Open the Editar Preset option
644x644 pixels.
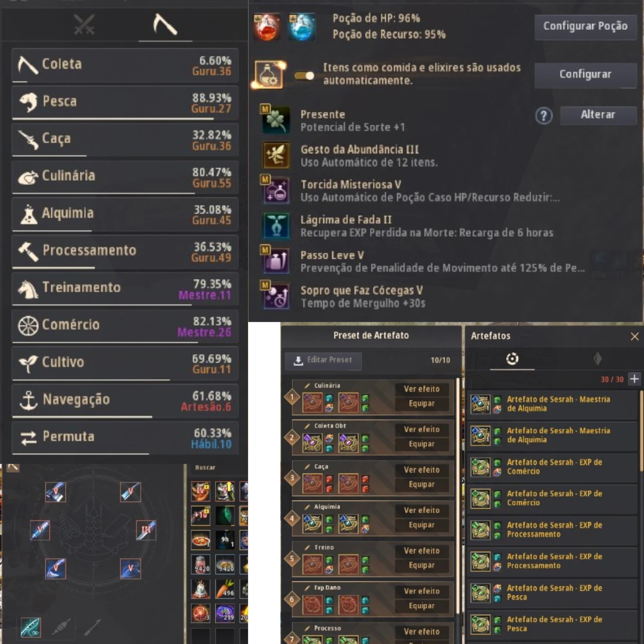pyautogui.click(x=324, y=360)
